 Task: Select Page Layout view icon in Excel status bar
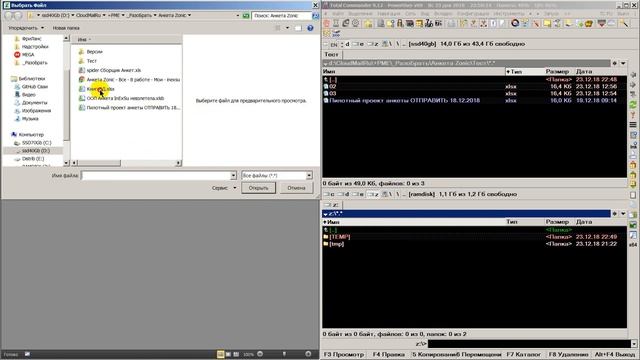[228, 354]
